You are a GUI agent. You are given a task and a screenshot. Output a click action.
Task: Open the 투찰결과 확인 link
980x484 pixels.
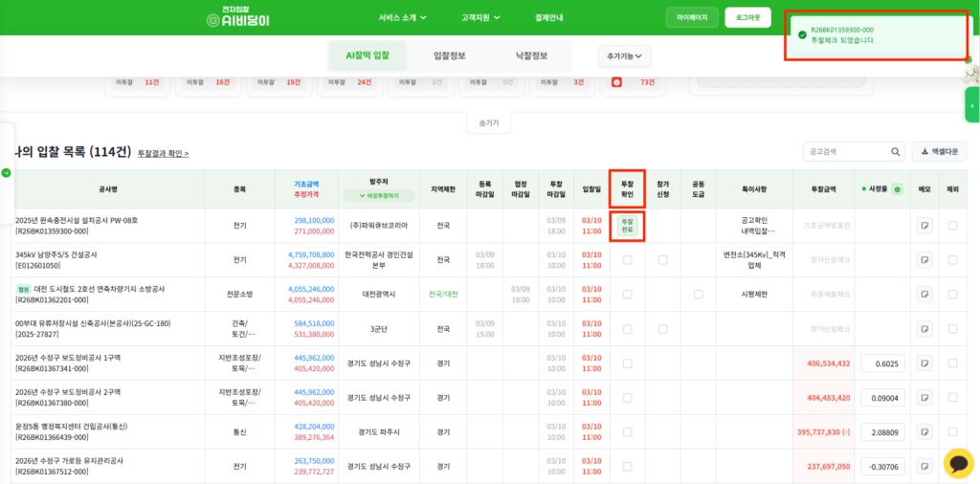(x=163, y=153)
